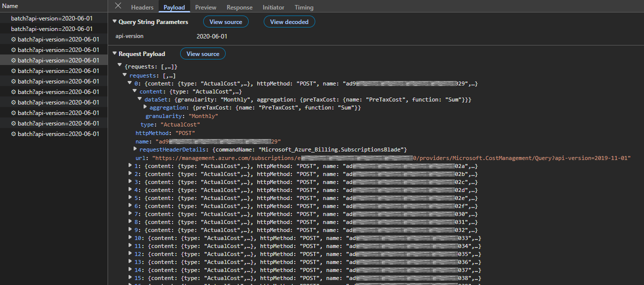Screen dimensions: 644x285
Task: Go to the Initiator tab
Action: tap(273, 7)
